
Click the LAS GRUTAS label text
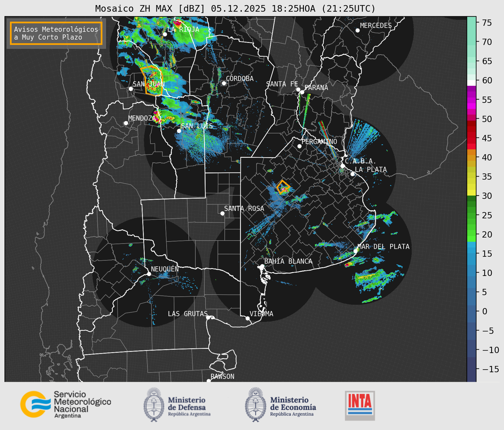(188, 314)
